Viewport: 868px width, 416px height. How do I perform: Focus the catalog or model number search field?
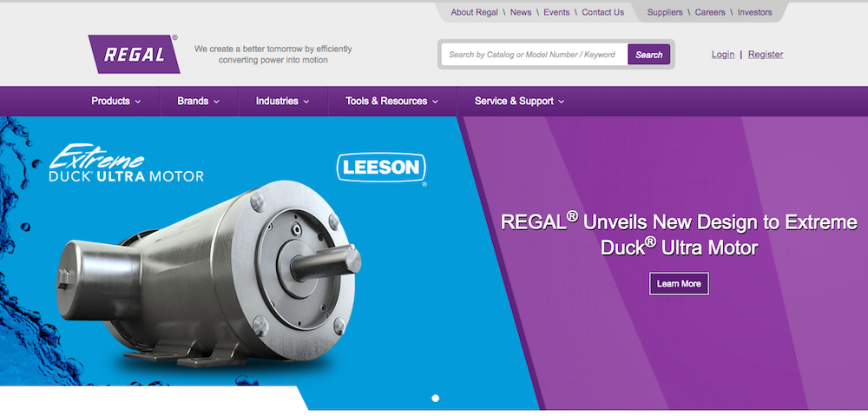point(534,55)
